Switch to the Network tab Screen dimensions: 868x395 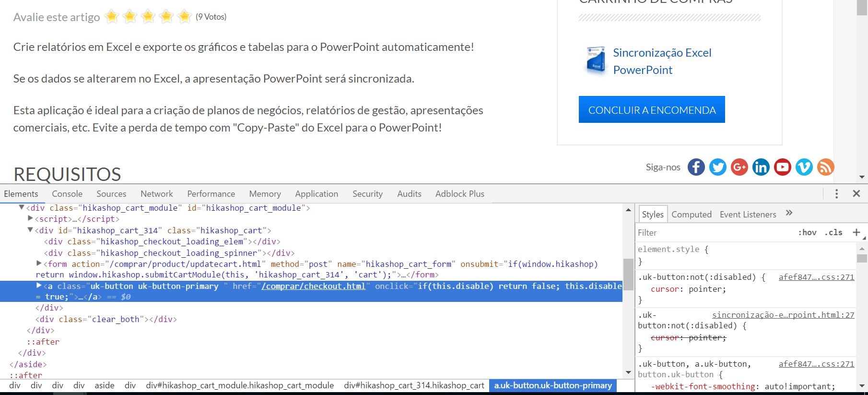[x=156, y=194]
